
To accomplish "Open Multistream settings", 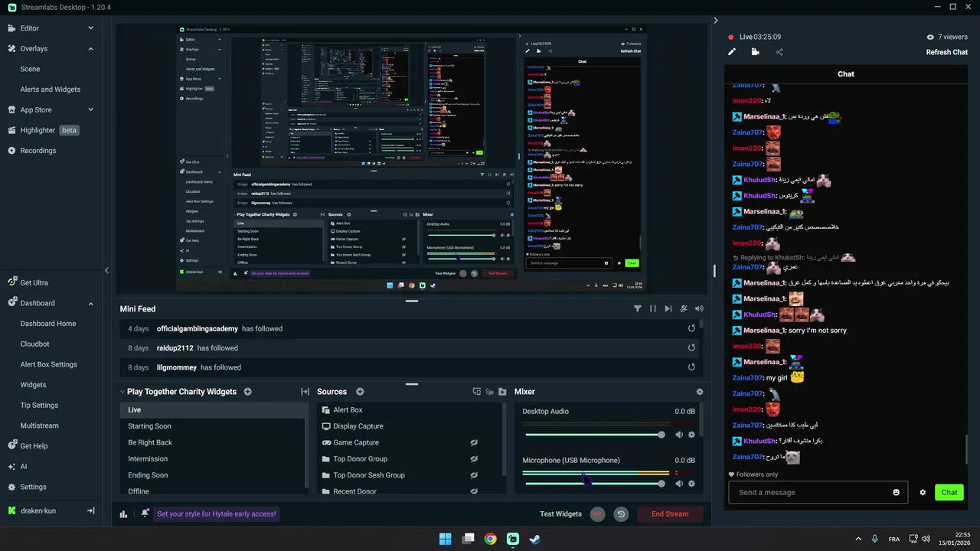I will (x=39, y=426).
